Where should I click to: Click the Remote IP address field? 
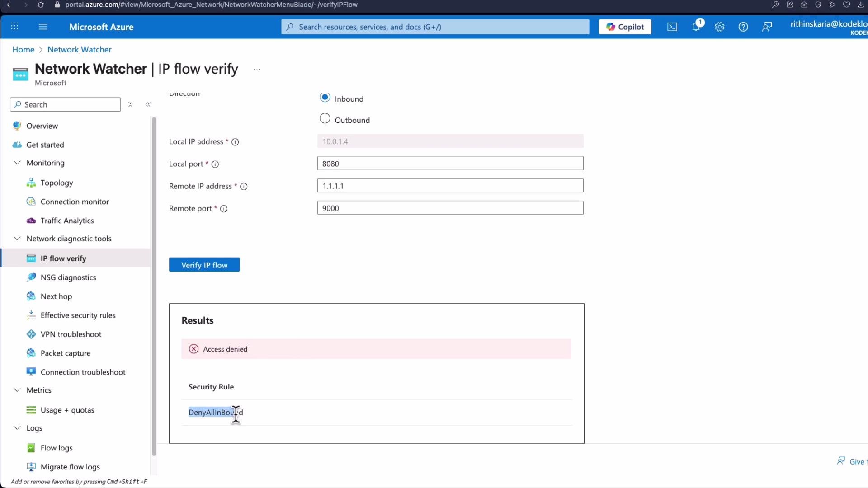tap(450, 186)
